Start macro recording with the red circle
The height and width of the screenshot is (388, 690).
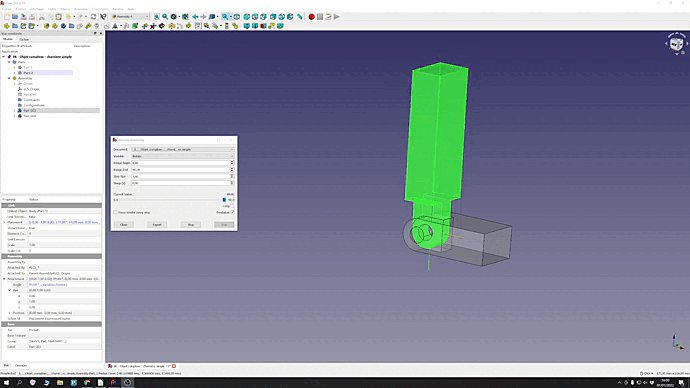312,17
